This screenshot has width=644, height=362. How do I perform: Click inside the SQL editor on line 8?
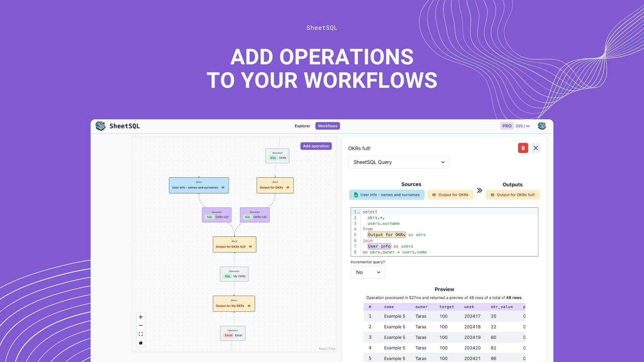[x=449, y=252]
